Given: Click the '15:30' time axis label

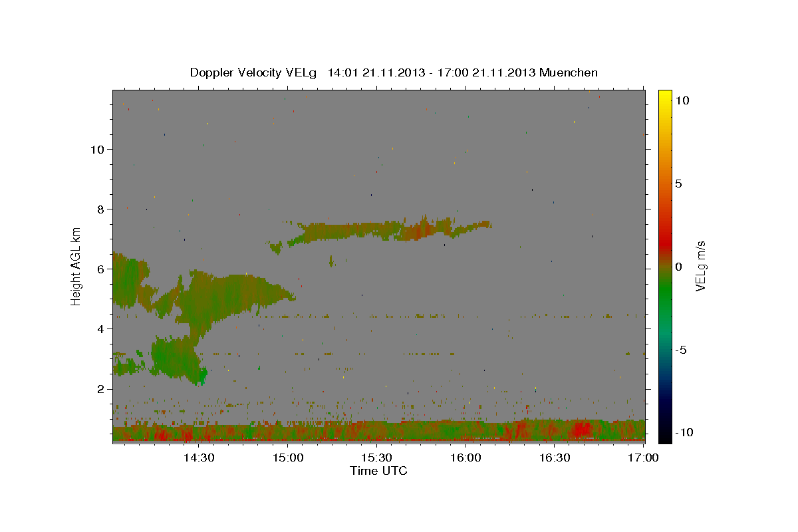Looking at the screenshot, I should [x=376, y=458].
